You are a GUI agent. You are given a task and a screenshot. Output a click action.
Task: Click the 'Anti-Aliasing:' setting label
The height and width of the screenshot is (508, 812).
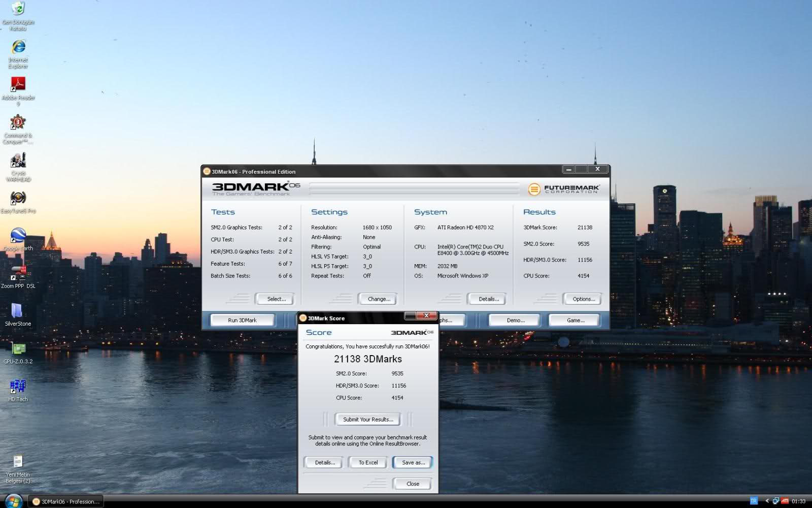click(326, 237)
